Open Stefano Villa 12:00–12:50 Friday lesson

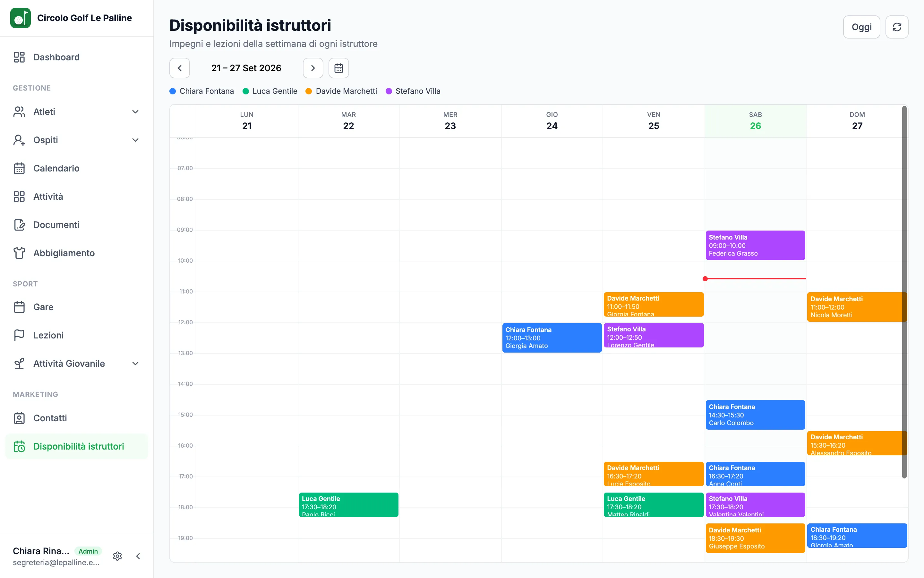pyautogui.click(x=653, y=335)
